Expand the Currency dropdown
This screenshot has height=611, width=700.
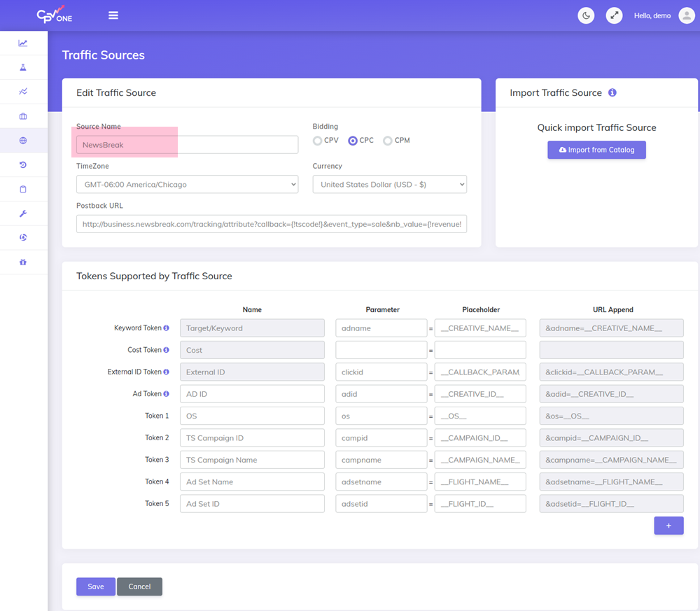pos(389,185)
